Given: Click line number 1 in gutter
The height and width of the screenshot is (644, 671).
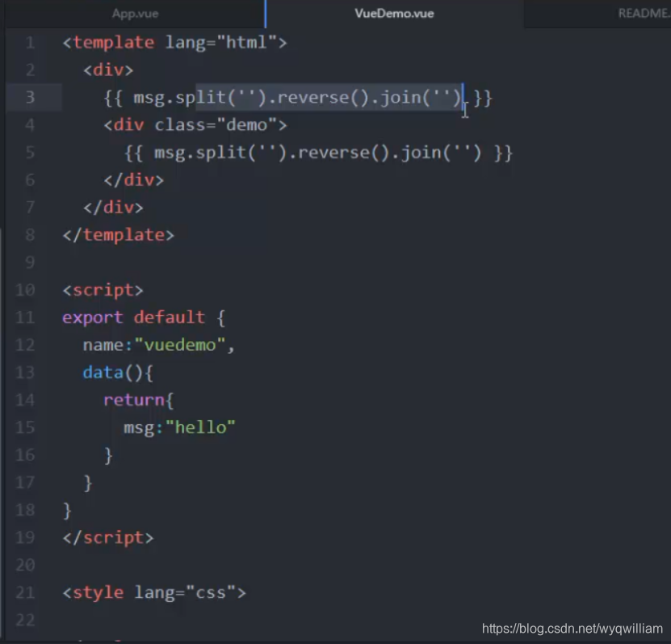Looking at the screenshot, I should (30, 42).
